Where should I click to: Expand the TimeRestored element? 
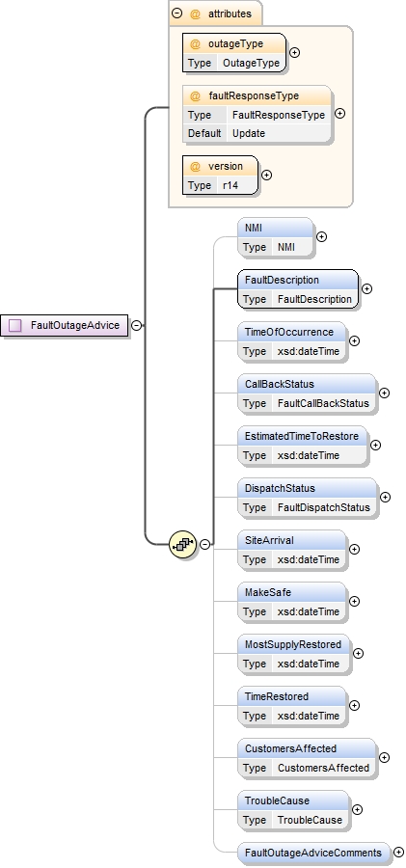point(355,705)
